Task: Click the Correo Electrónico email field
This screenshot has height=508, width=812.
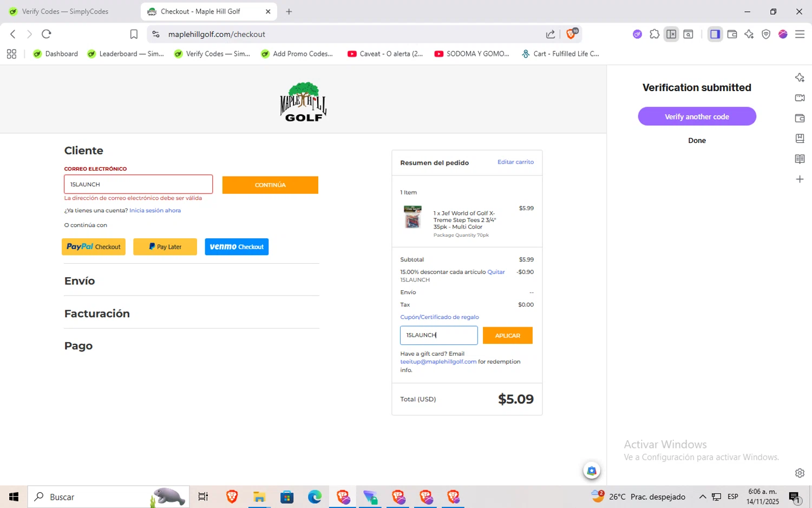Action: click(138, 184)
